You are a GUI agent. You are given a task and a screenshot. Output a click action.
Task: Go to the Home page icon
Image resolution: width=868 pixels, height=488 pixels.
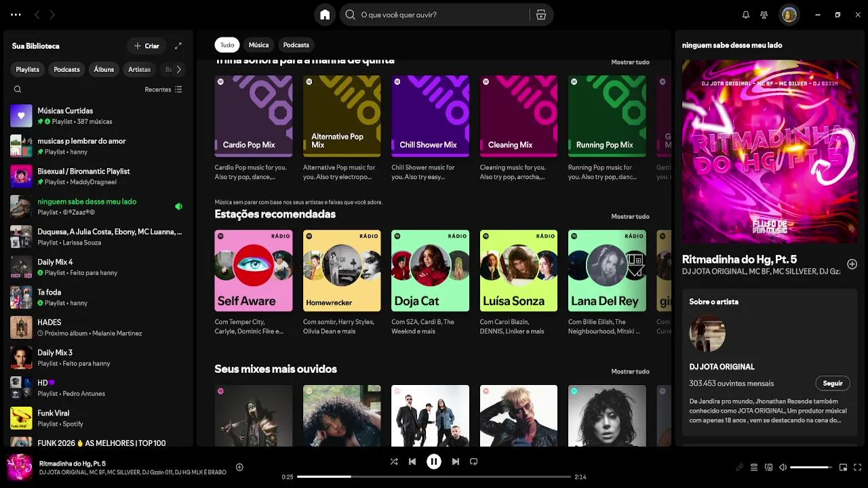pos(325,14)
